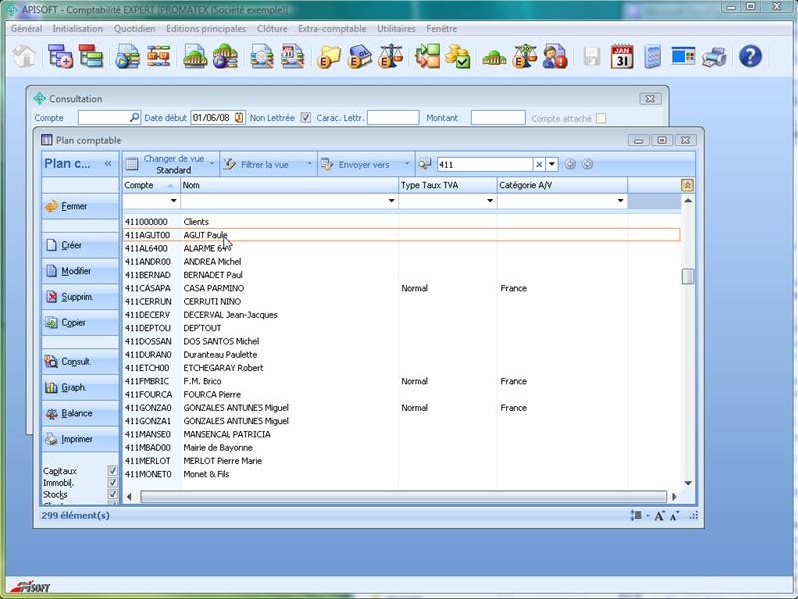Click the printer icon in main toolbar

click(714, 56)
